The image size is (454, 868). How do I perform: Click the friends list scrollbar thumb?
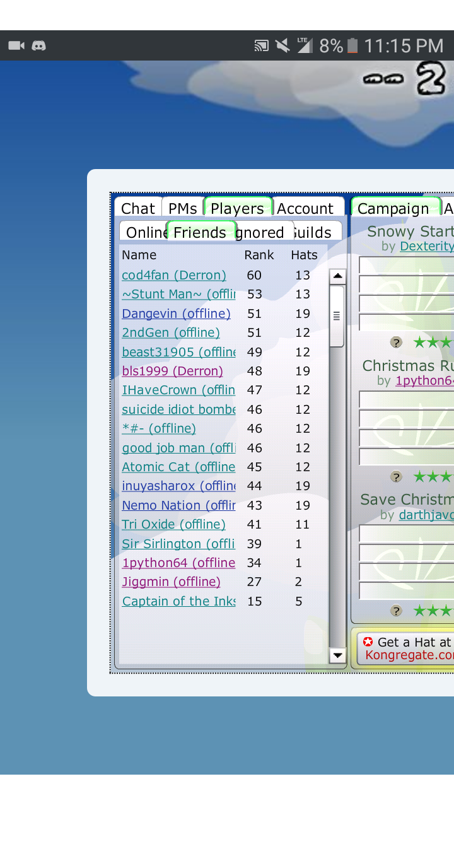tap(337, 316)
